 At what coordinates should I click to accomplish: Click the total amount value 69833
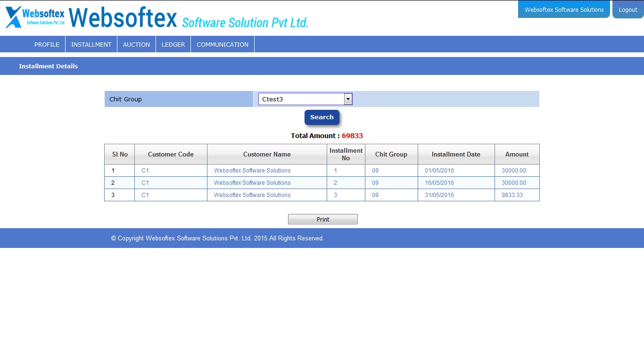[x=352, y=136]
